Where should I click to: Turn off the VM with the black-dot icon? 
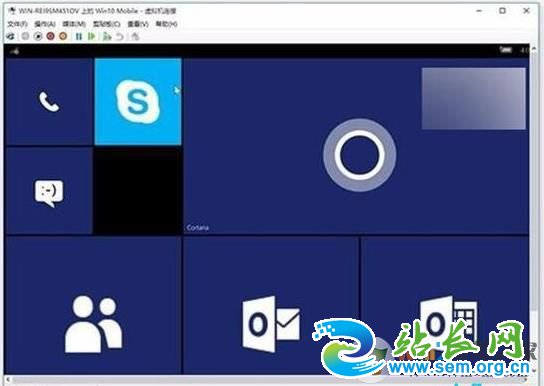(x=38, y=36)
